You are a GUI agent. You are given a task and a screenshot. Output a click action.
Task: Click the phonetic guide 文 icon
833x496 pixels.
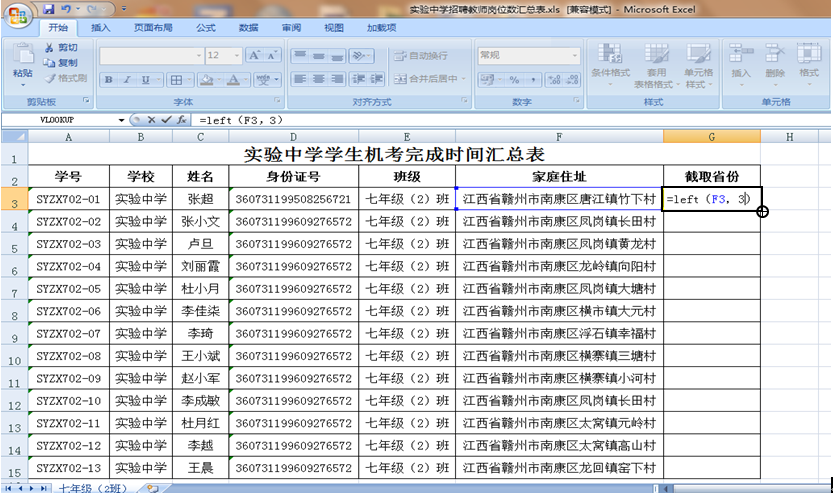click(263, 80)
